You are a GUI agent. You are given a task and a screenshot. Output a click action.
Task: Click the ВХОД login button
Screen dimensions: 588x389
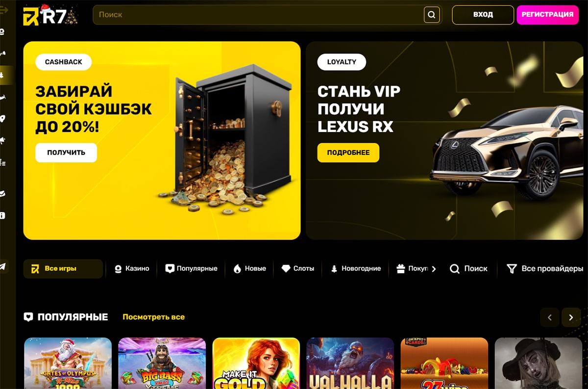[483, 15]
